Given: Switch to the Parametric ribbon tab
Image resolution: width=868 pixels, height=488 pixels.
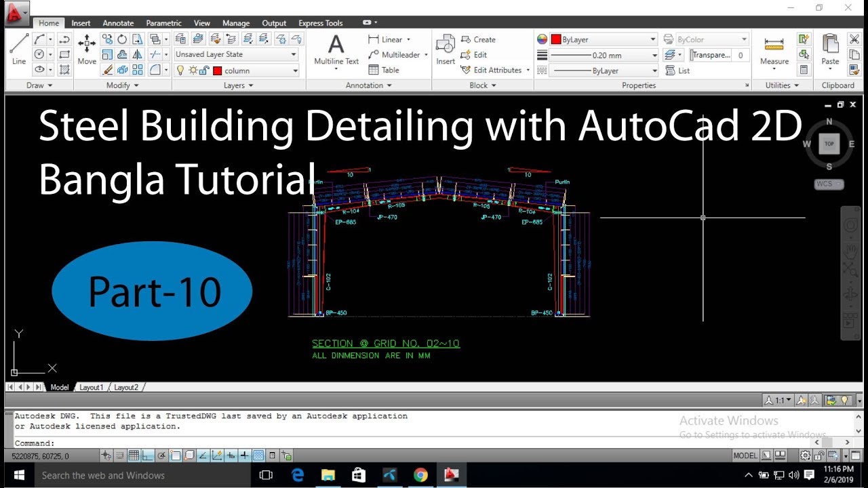Looking at the screenshot, I should (x=163, y=23).
